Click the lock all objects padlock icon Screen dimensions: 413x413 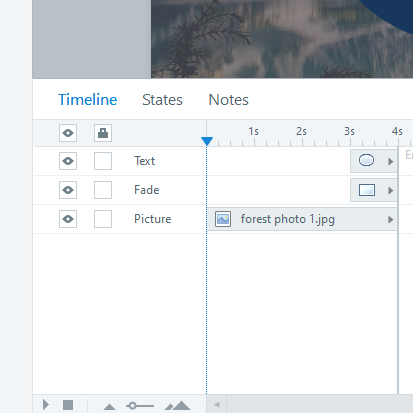click(103, 133)
